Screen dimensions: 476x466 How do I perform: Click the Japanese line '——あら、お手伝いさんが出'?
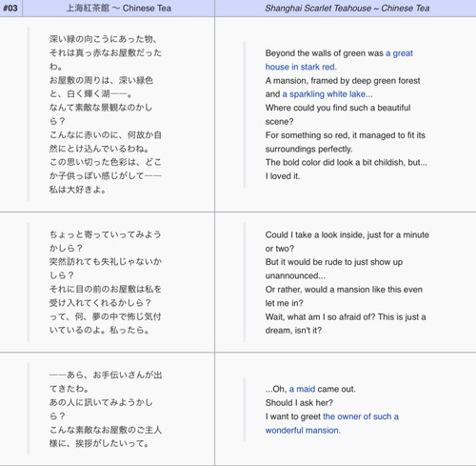pos(106,375)
